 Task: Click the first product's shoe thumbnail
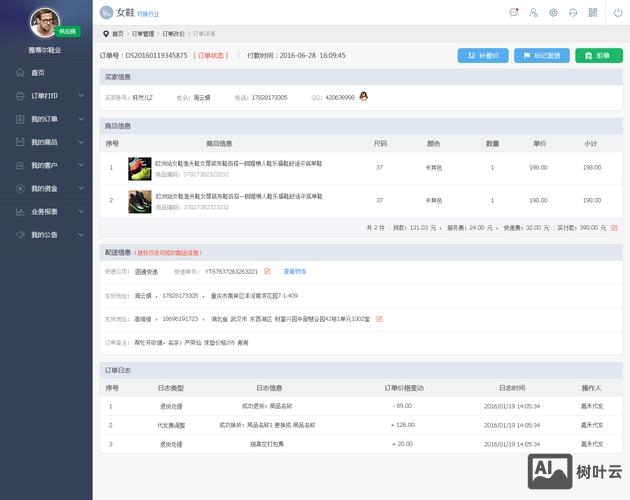coord(140,167)
